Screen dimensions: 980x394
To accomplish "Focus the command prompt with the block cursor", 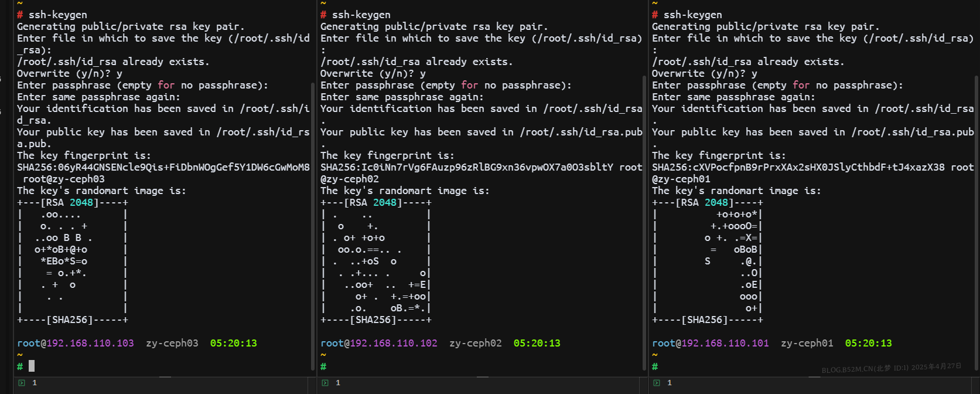I will tap(32, 366).
